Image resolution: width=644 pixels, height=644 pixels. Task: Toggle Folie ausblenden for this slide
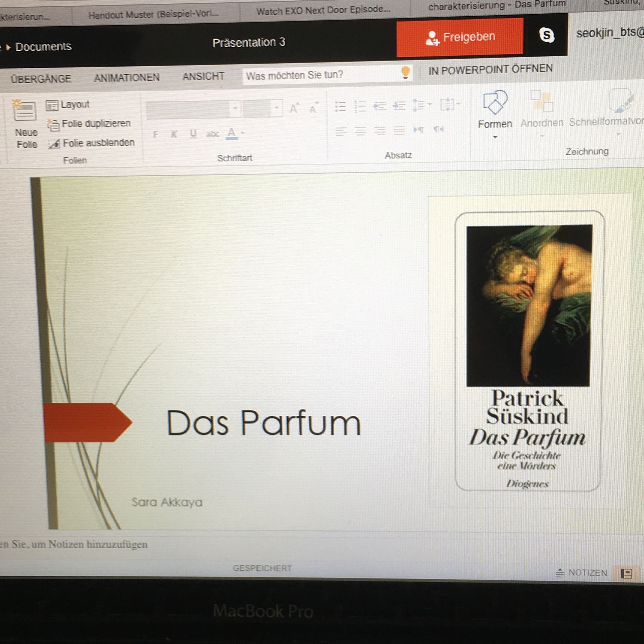92,143
